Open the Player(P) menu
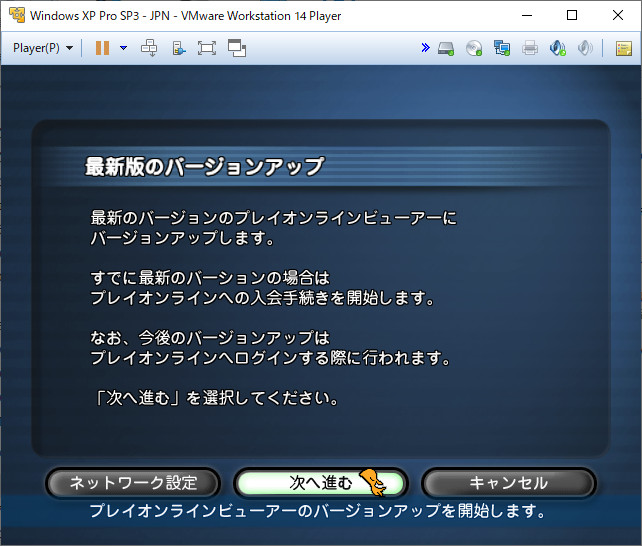 (43, 48)
